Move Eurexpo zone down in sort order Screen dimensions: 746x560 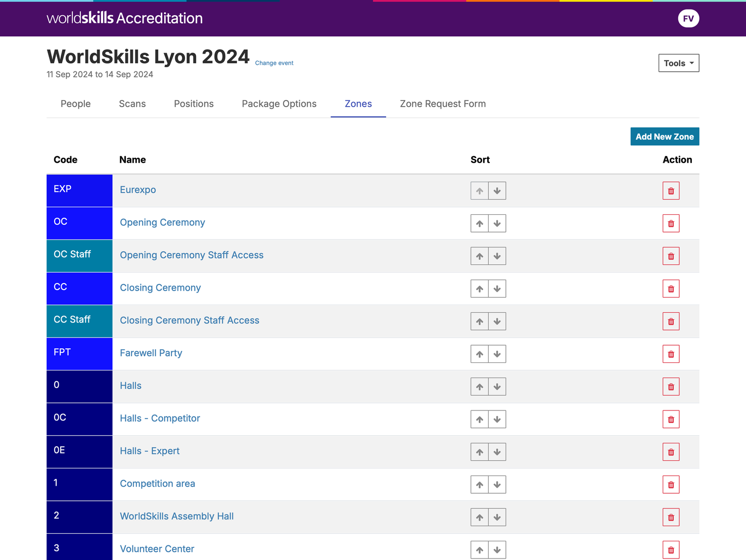[x=497, y=191]
